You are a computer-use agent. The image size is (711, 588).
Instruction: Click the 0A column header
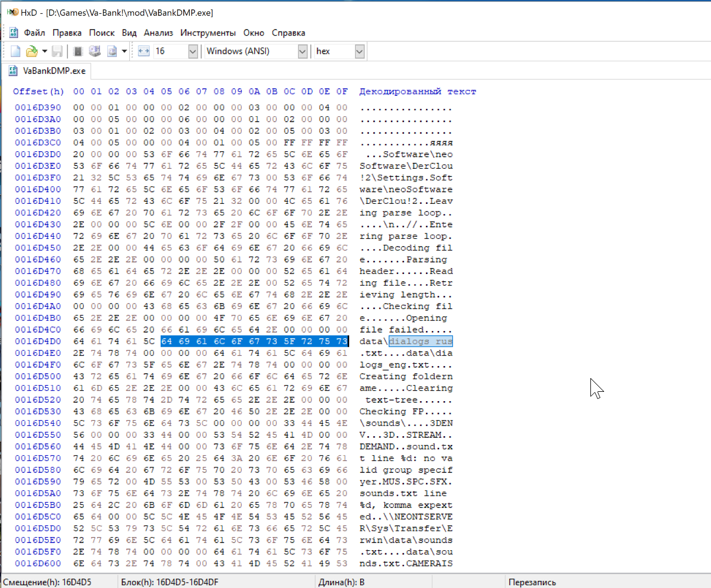point(254,92)
